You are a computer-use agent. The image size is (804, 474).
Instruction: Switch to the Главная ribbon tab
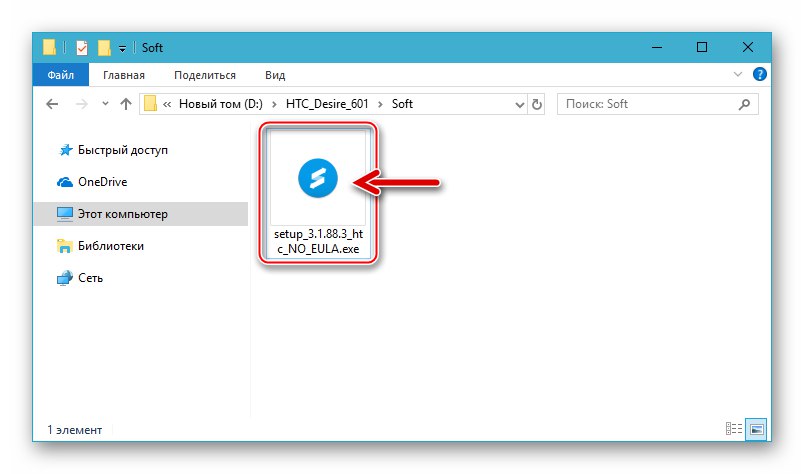pos(124,75)
